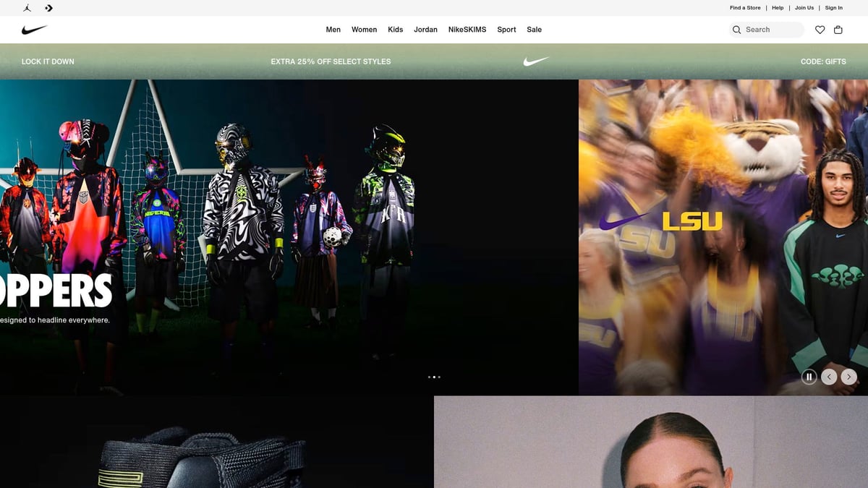Click the Nike swoosh home logo

click(34, 30)
